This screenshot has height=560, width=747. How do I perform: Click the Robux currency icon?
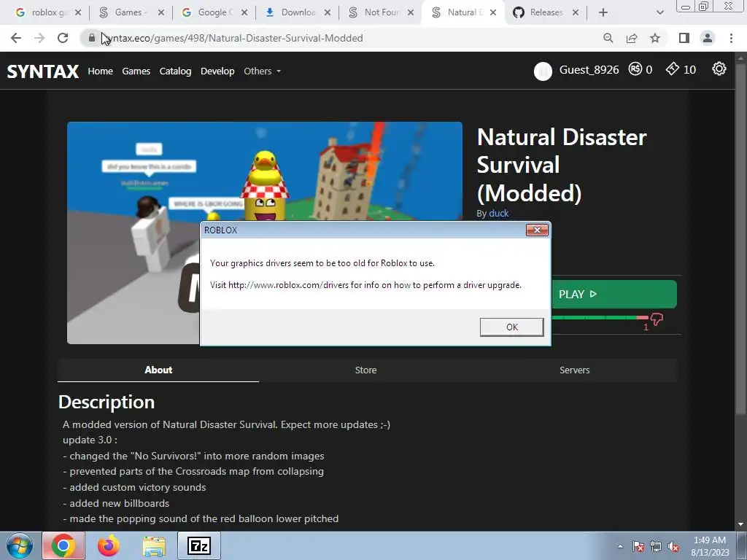(635, 69)
